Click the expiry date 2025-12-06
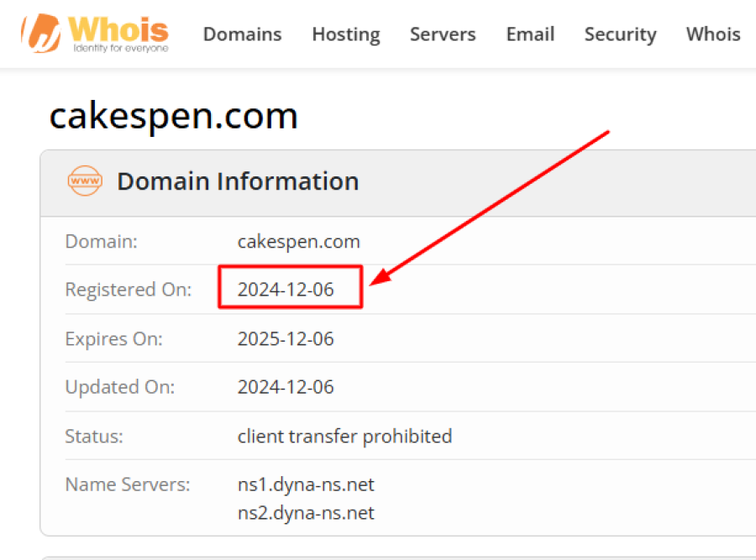 [286, 339]
